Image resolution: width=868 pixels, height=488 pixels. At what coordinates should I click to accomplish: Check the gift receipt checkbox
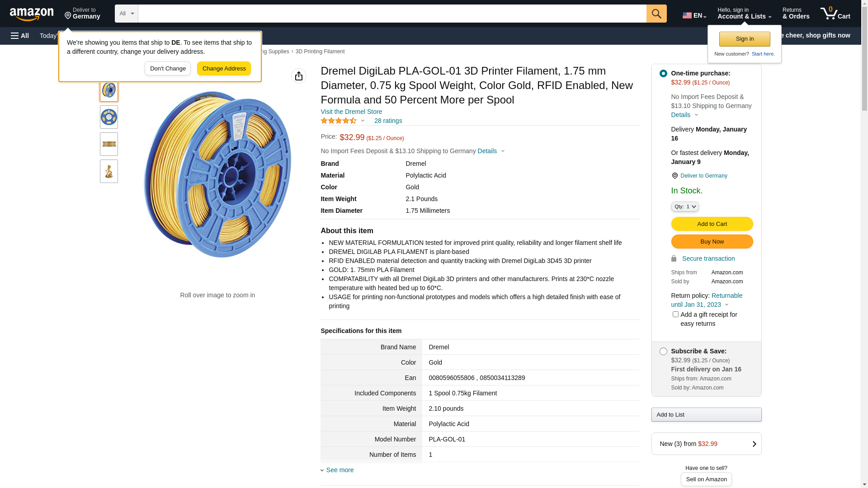(675, 314)
